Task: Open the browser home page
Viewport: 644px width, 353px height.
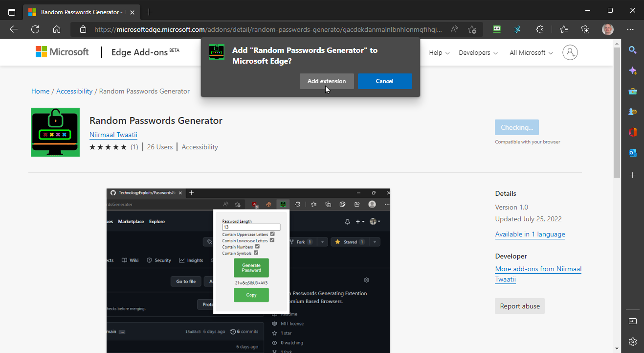Action: [x=57, y=29]
